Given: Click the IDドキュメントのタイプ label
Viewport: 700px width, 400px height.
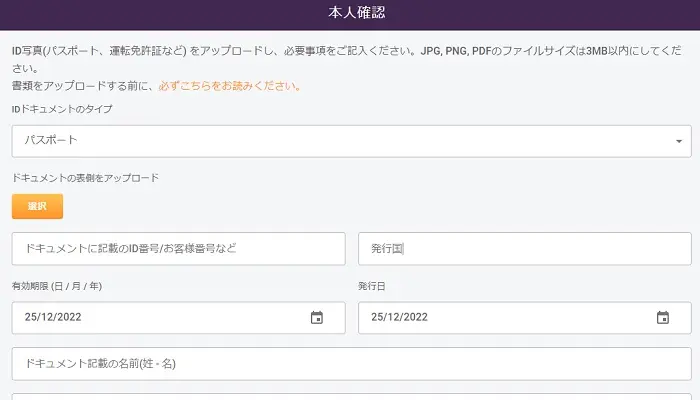Looking at the screenshot, I should tap(62, 109).
